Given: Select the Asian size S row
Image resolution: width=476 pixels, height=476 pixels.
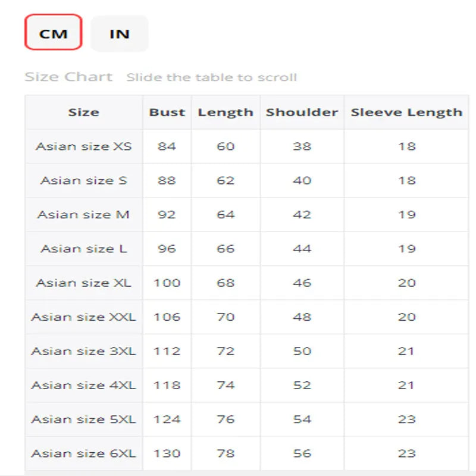Looking at the screenshot, I should [x=83, y=180].
